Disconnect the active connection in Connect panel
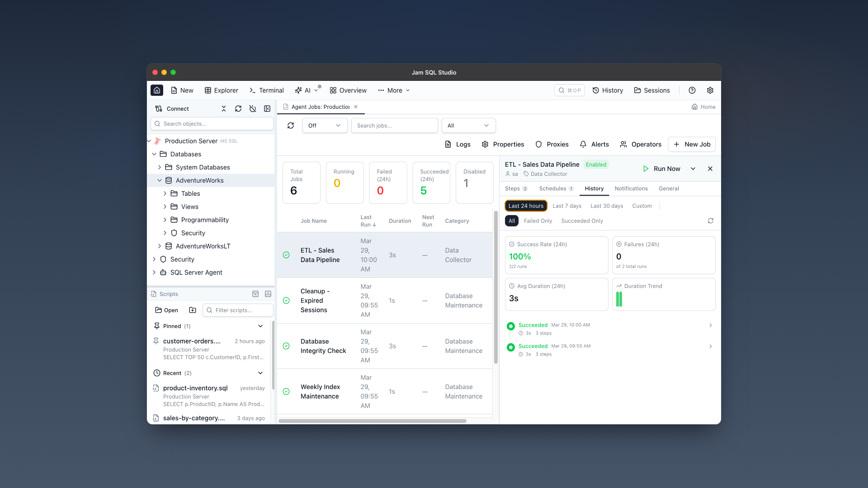 click(x=253, y=108)
